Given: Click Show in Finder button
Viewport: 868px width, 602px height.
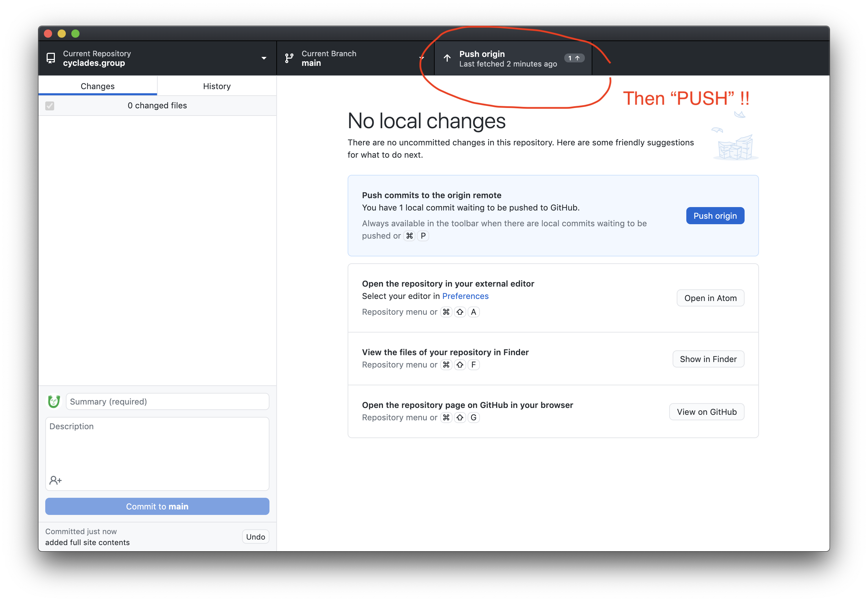Looking at the screenshot, I should pyautogui.click(x=708, y=359).
